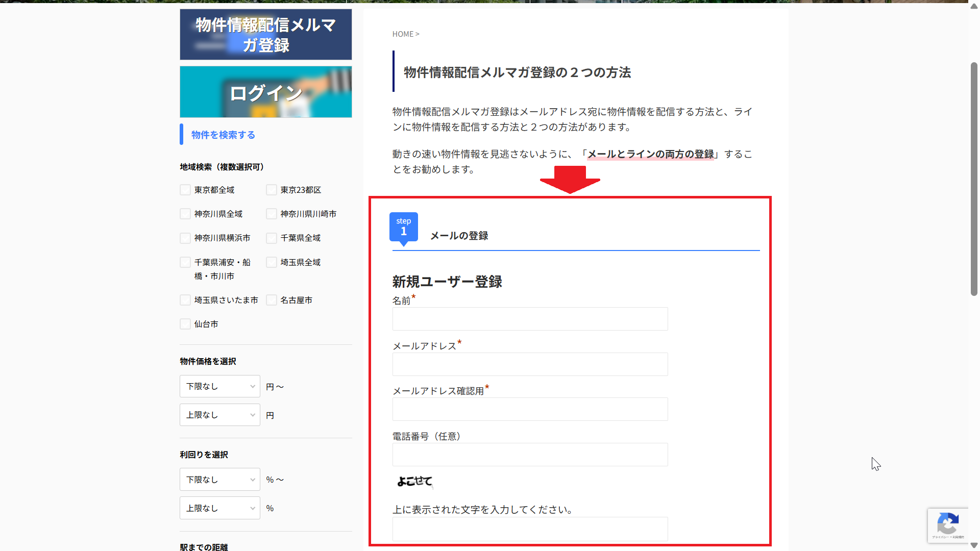Click the scrollbar down arrow
Image resolution: width=980 pixels, height=551 pixels.
[974, 545]
